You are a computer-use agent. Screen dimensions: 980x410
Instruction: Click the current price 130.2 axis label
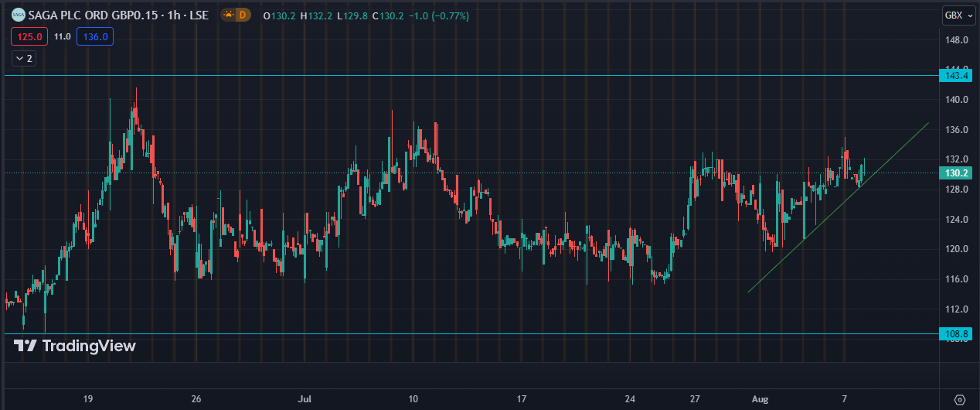957,173
